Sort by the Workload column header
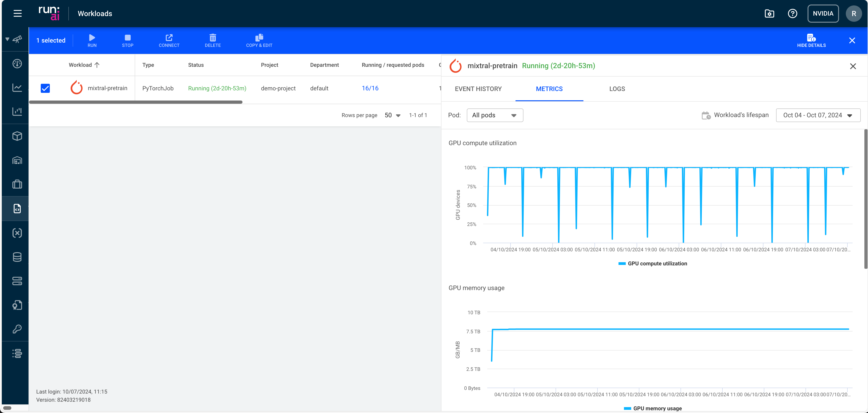This screenshot has height=413, width=868. 84,65
